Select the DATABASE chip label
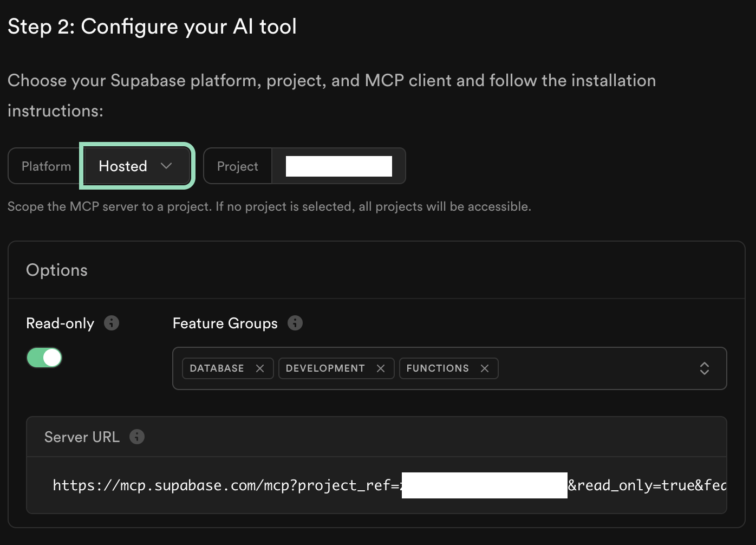Image resolution: width=756 pixels, height=545 pixels. pos(217,368)
